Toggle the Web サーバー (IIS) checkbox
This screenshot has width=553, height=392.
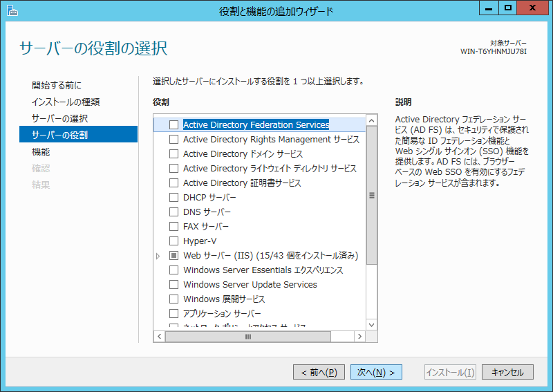click(174, 256)
